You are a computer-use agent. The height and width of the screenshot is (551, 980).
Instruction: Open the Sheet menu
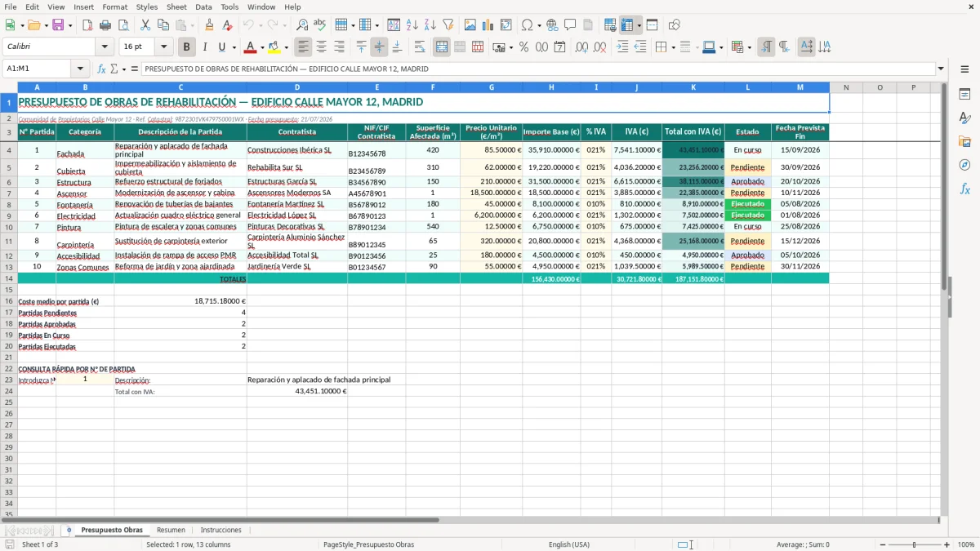pyautogui.click(x=176, y=7)
